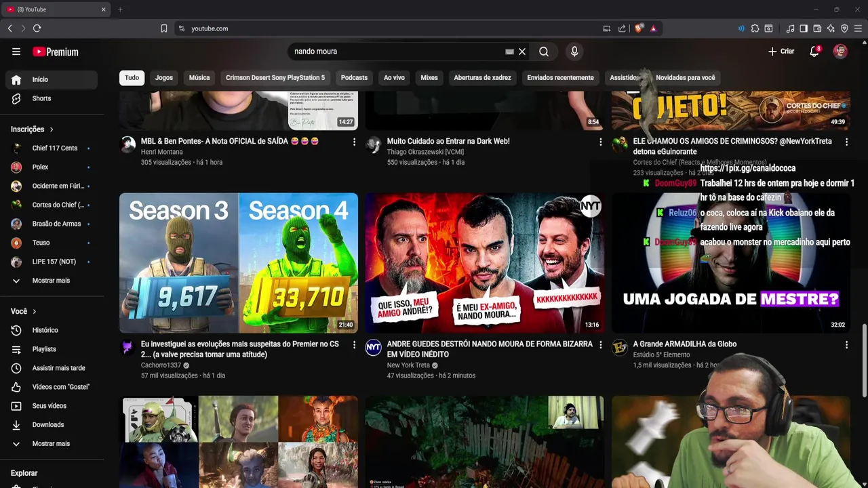Open more options for the ANDRE GUEDES video
This screenshot has width=868, height=488.
click(600, 344)
